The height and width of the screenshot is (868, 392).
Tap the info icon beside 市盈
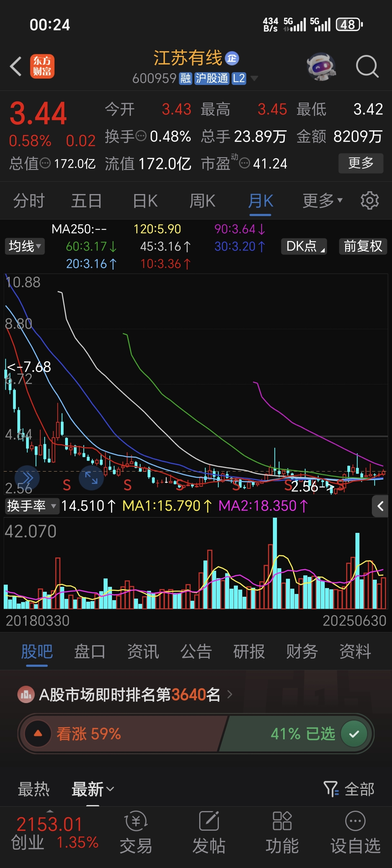click(x=244, y=163)
